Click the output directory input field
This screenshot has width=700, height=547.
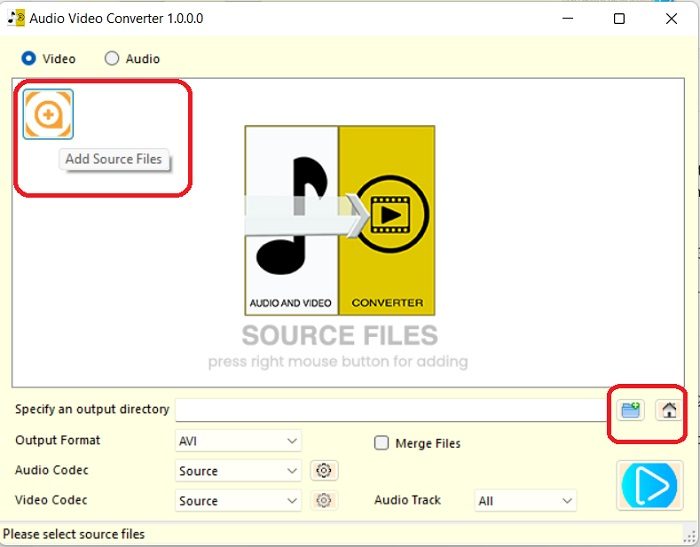(391, 410)
